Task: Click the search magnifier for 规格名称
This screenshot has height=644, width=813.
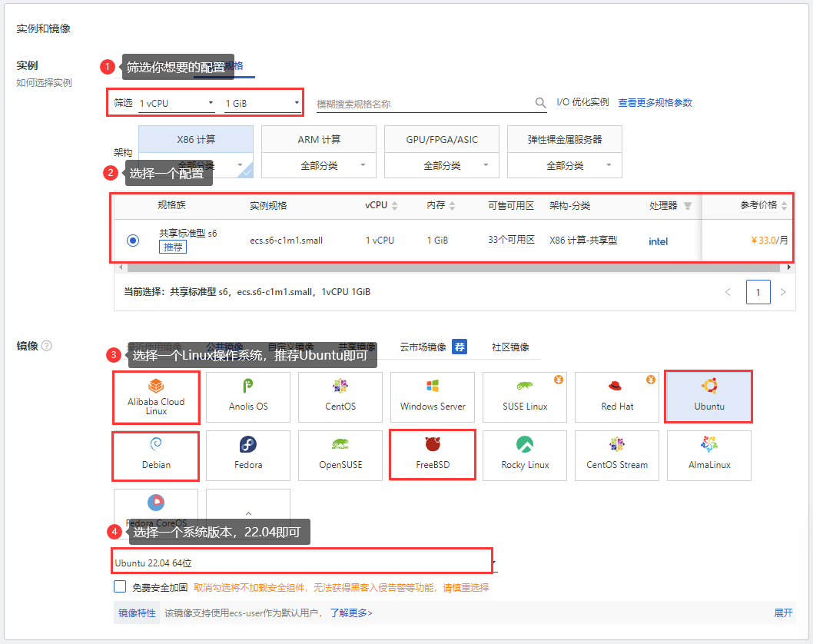Action: coord(540,101)
